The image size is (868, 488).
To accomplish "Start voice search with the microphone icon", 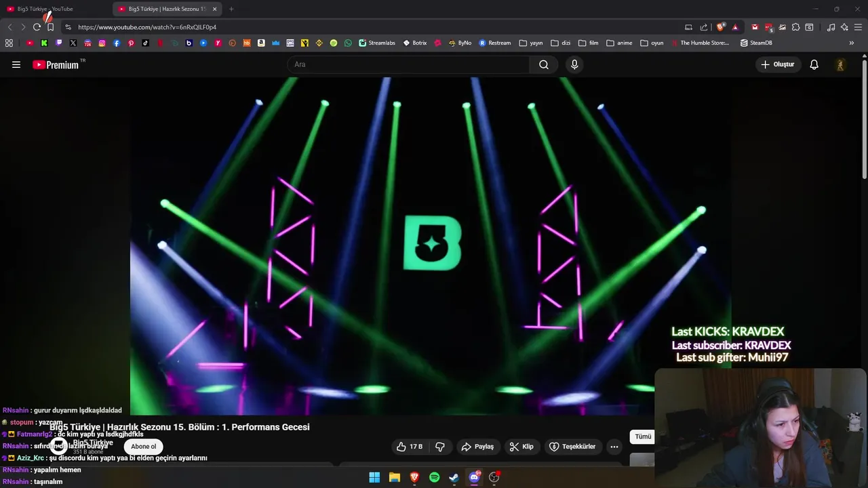I will click(x=574, y=64).
